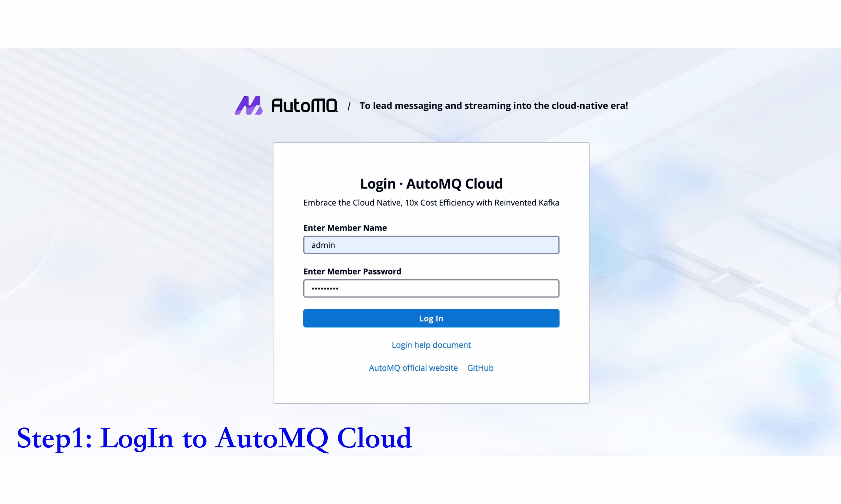Open the GitHub link

click(x=480, y=368)
